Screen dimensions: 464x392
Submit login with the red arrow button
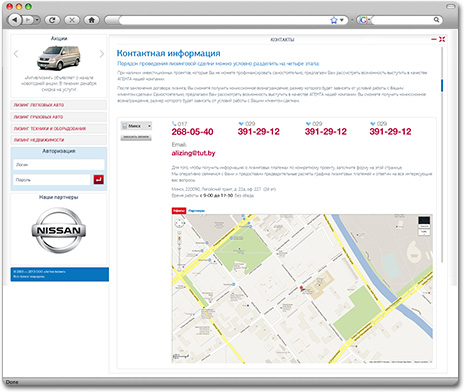(99, 180)
